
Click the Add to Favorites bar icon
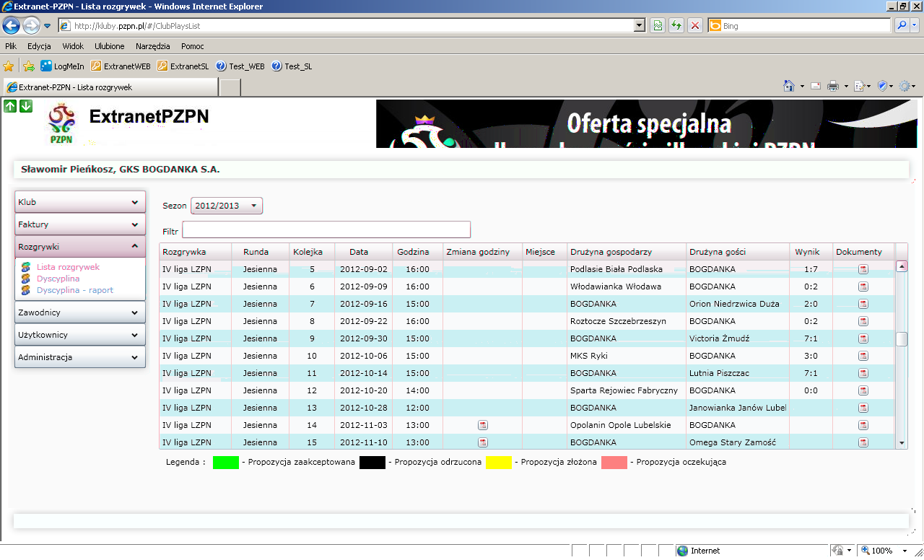(29, 66)
